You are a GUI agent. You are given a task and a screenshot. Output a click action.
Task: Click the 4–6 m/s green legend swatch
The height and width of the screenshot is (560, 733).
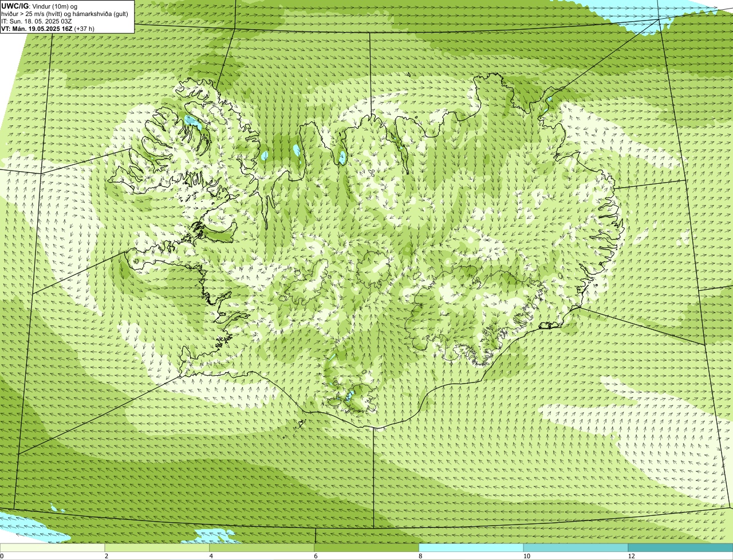(x=262, y=548)
